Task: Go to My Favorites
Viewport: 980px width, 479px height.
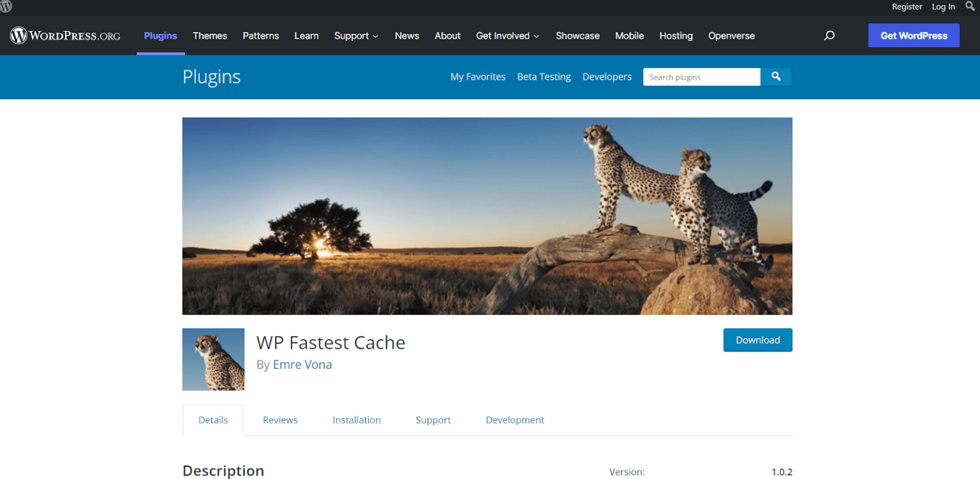Action: (x=478, y=77)
